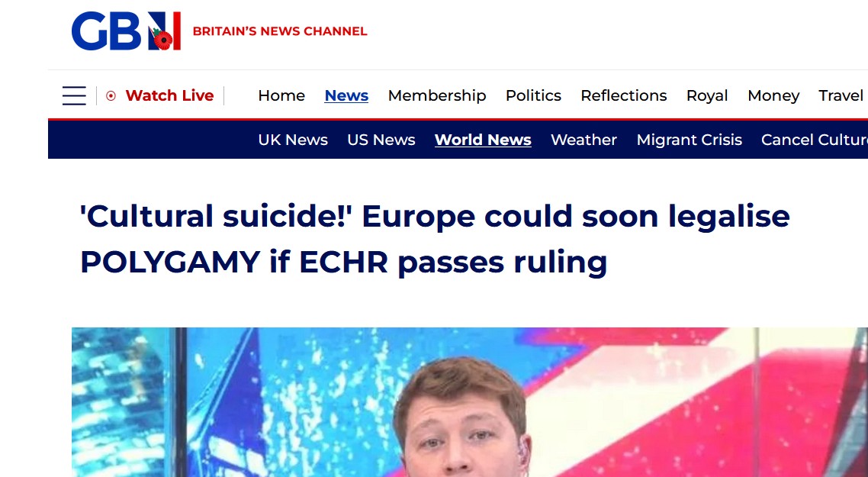The width and height of the screenshot is (868, 477).
Task: Go to Home page
Action: tap(281, 96)
